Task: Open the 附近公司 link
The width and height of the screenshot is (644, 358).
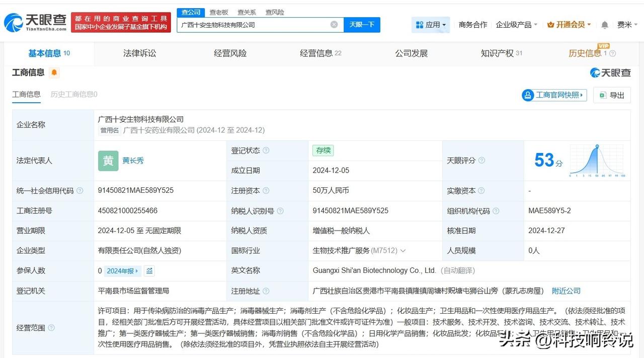Action: pos(566,291)
